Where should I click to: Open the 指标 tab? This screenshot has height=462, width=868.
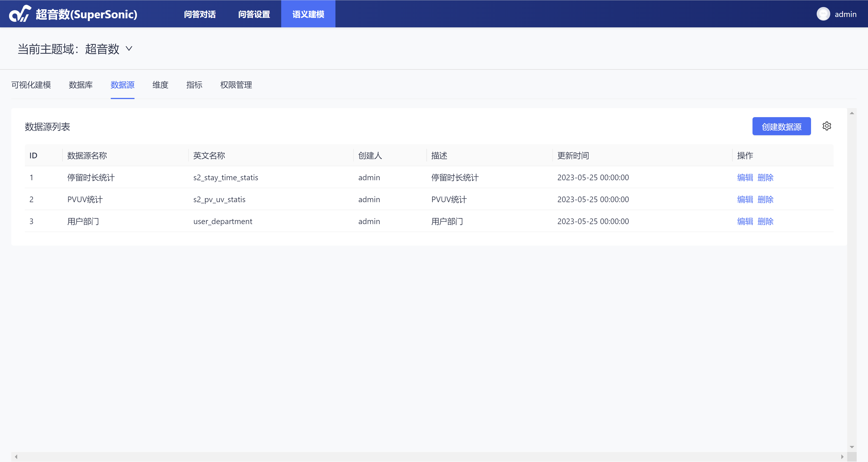click(x=194, y=85)
